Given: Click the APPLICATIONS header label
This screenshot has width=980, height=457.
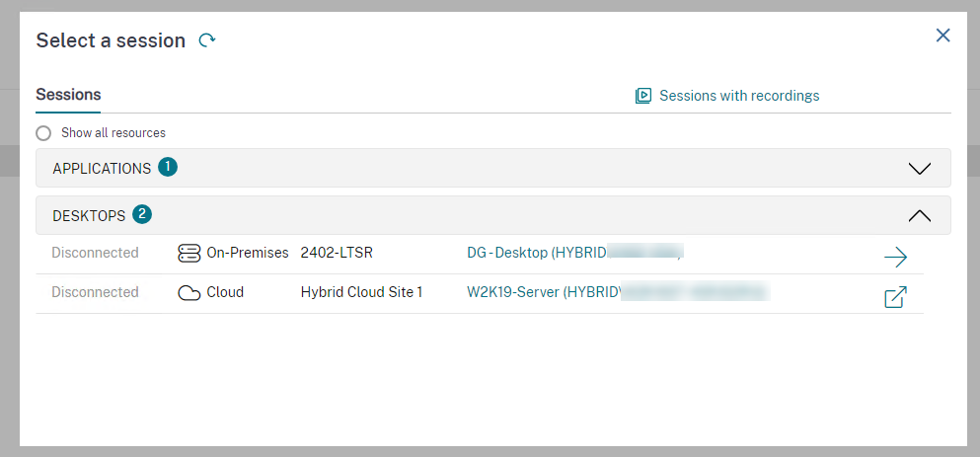Looking at the screenshot, I should [x=102, y=168].
